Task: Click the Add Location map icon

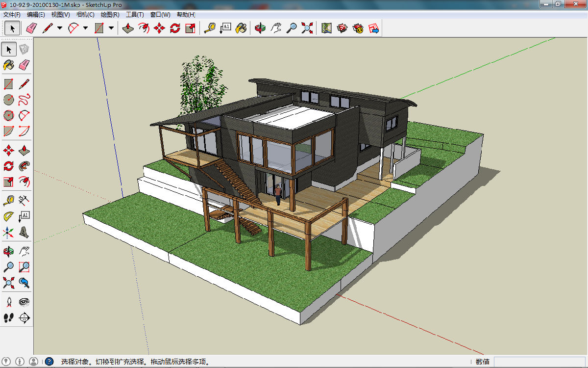Action: click(326, 28)
